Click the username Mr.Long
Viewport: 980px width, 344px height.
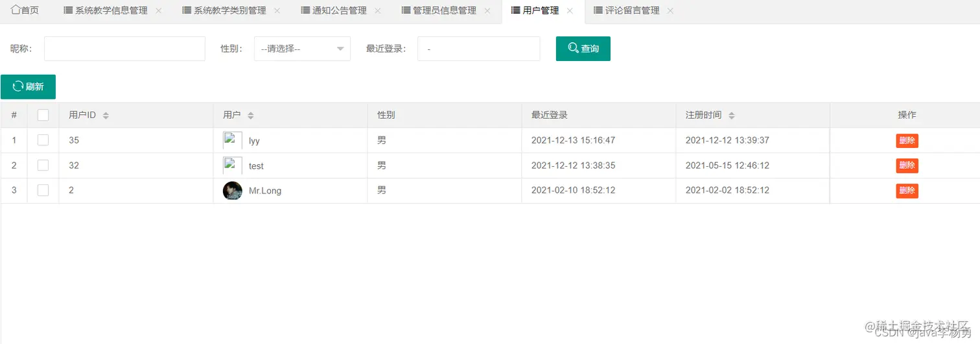pos(265,191)
